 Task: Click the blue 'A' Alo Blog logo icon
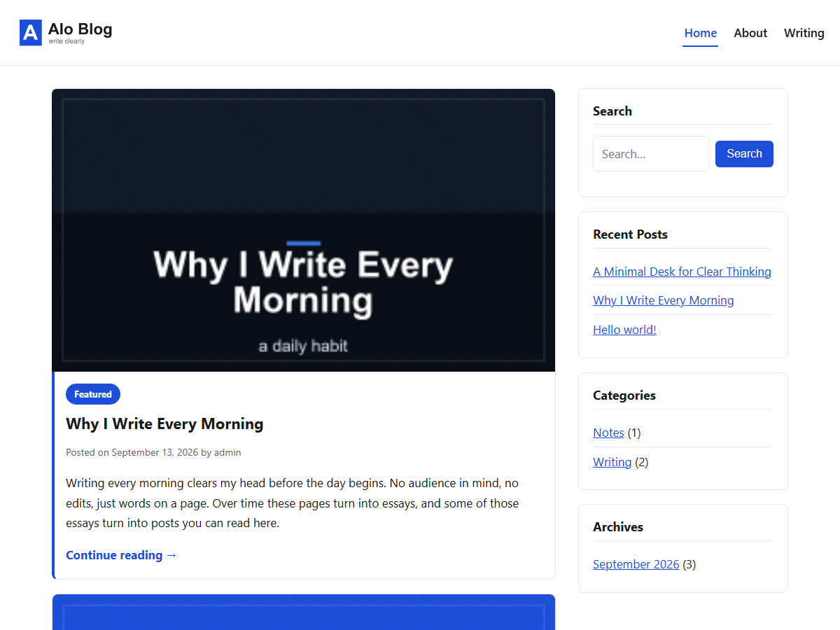tap(31, 33)
